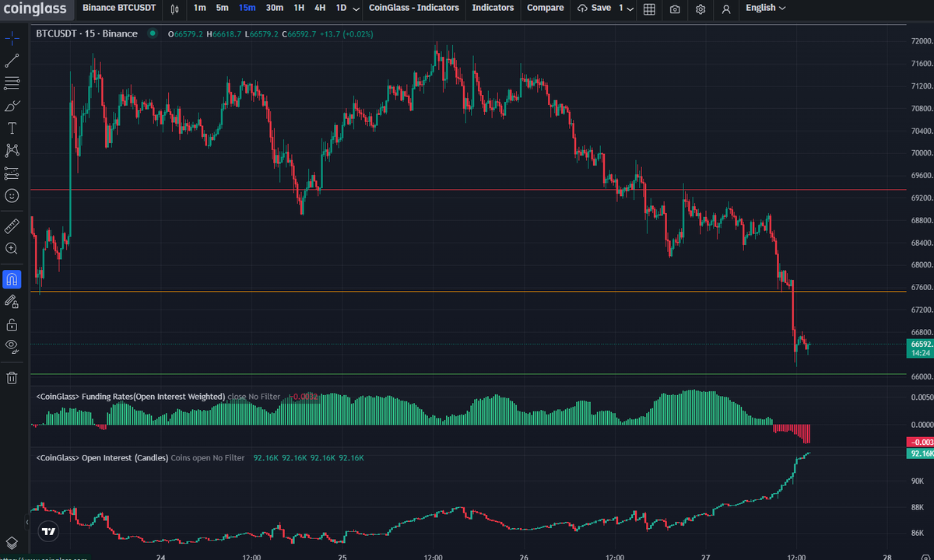The height and width of the screenshot is (560, 934).
Task: Click the Compare button
Action: (x=546, y=8)
